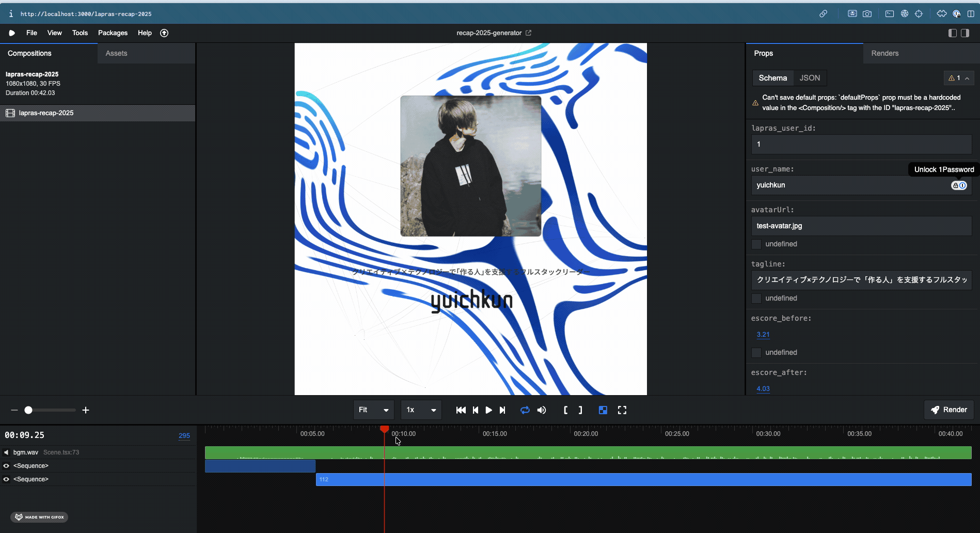
Task: Enter fullscreen preview mode
Action: pyautogui.click(x=622, y=410)
